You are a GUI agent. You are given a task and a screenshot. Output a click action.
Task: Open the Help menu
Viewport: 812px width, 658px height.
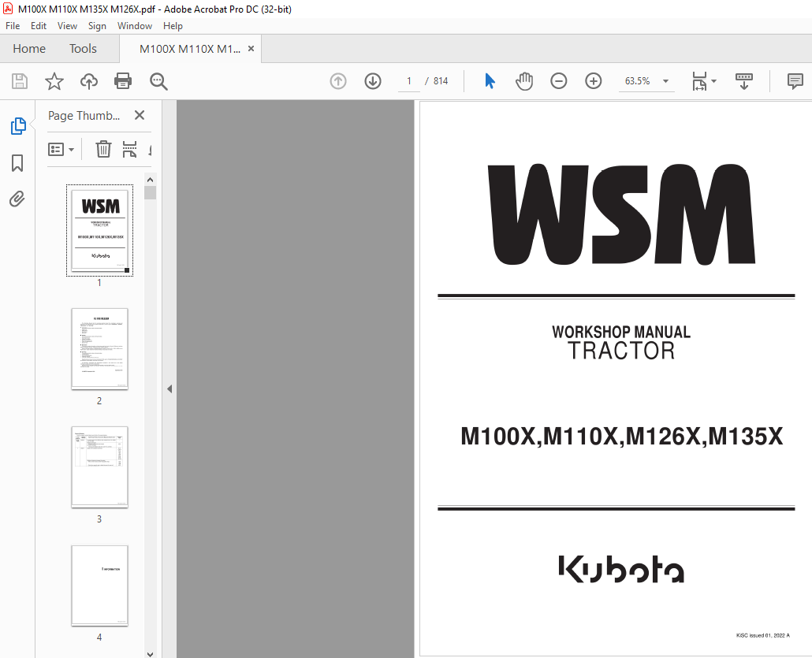tap(173, 26)
